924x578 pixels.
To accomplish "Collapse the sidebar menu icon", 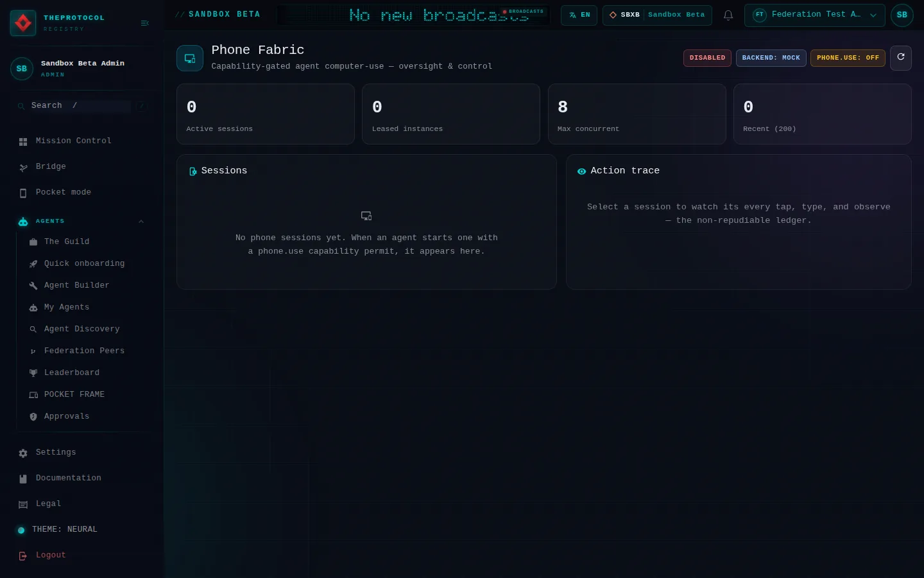I will (144, 23).
